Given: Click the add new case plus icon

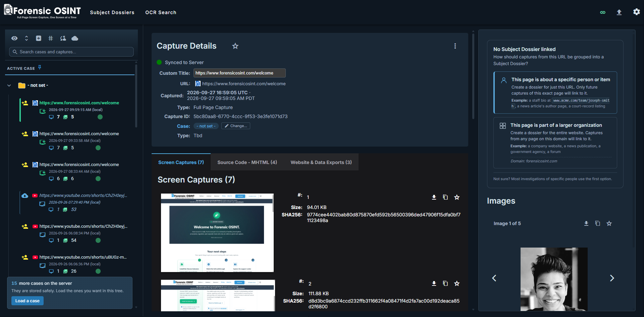Looking at the screenshot, I should tap(39, 38).
